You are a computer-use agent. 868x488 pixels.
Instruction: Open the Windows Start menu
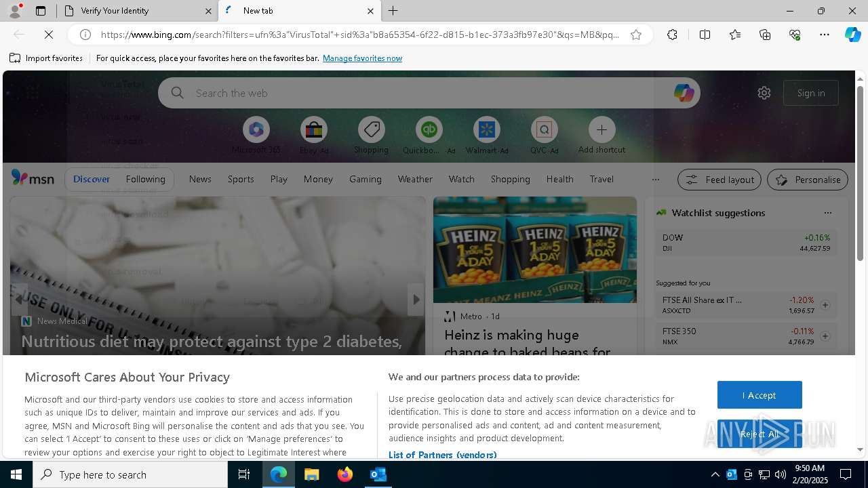click(x=16, y=474)
